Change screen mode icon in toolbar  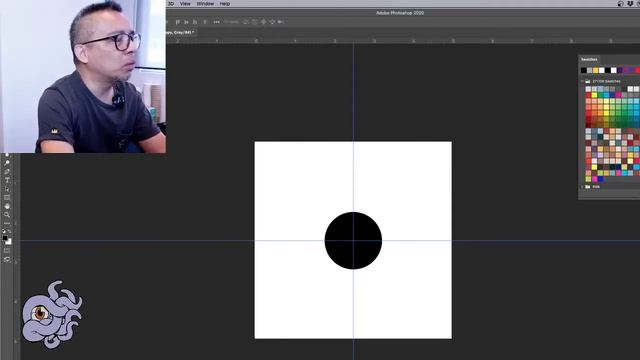click(x=7, y=259)
